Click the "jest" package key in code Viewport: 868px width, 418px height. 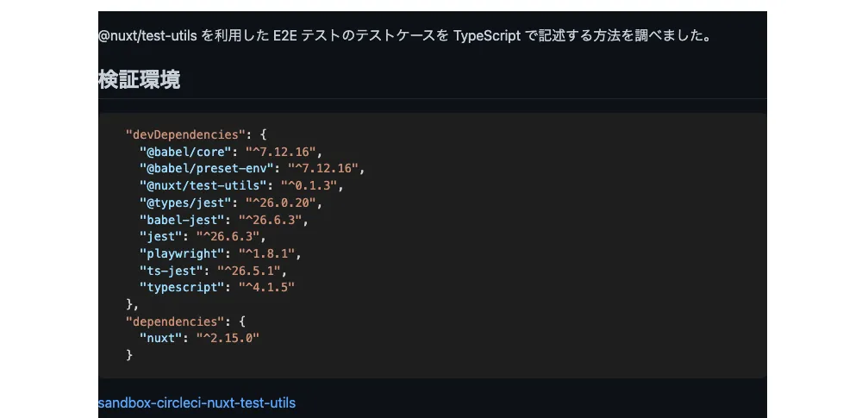click(x=164, y=236)
